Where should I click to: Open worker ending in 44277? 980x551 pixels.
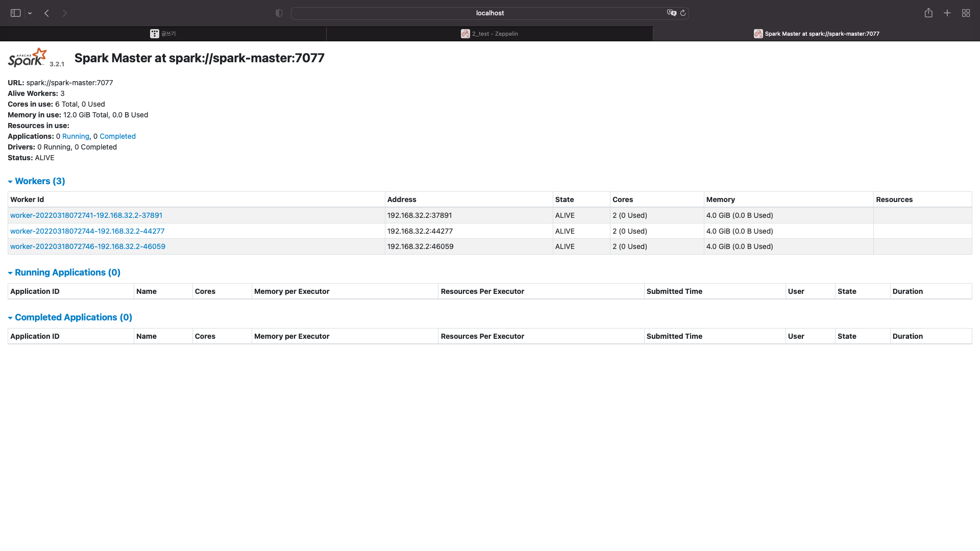point(87,231)
